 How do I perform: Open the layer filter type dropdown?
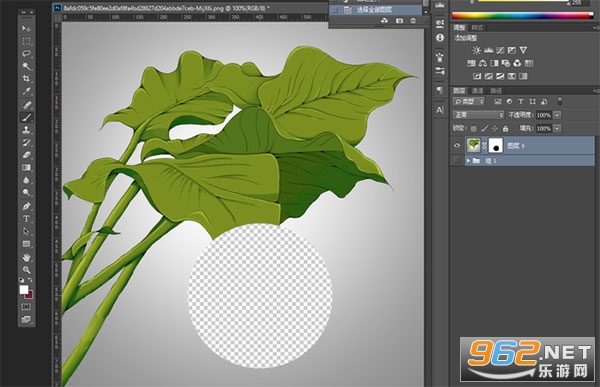pyautogui.click(x=469, y=101)
